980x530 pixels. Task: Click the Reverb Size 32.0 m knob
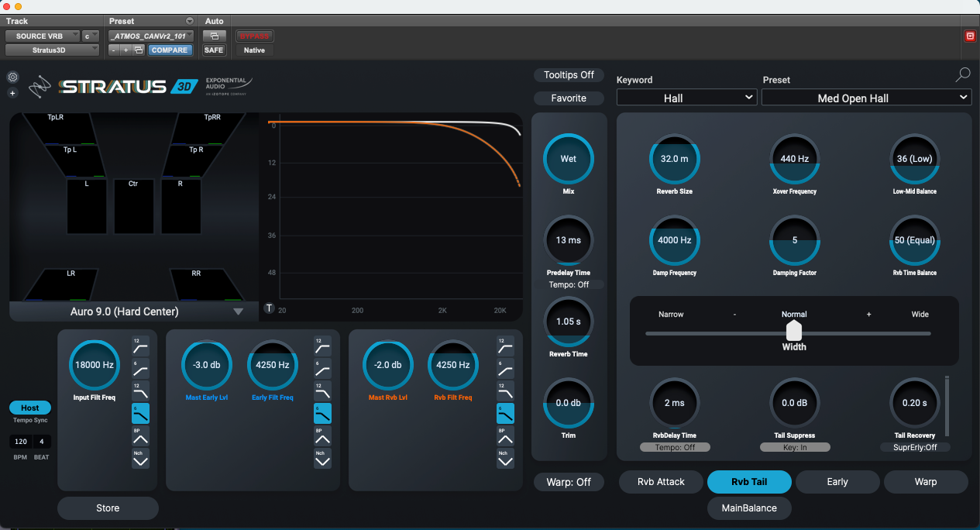click(675, 159)
